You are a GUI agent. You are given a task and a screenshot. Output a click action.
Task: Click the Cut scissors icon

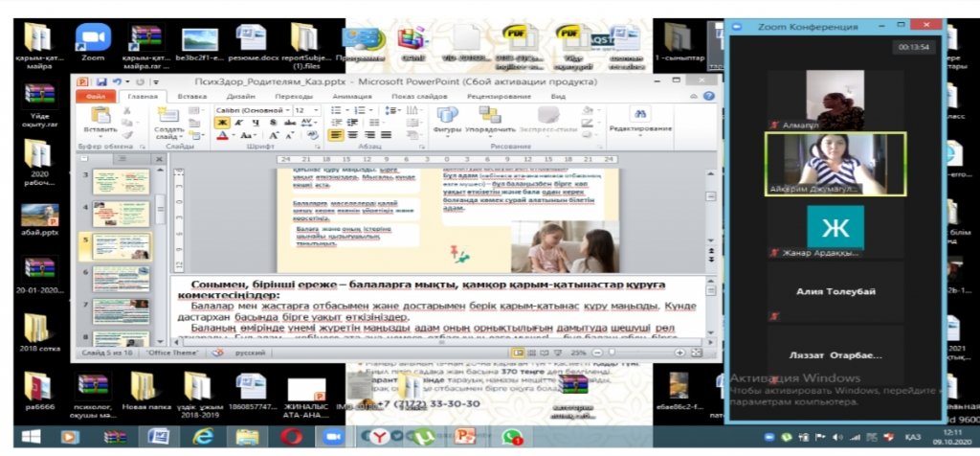127,111
